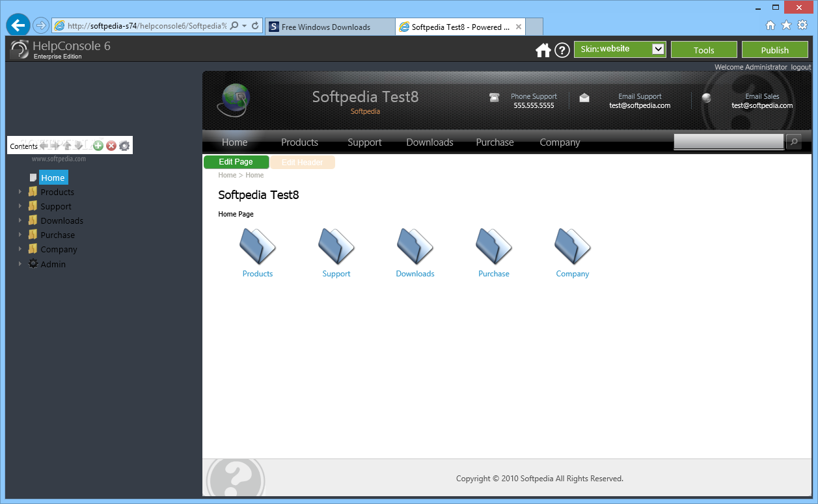This screenshot has width=818, height=504.
Task: Click move left arrow in Contents toolbar
Action: (x=44, y=146)
